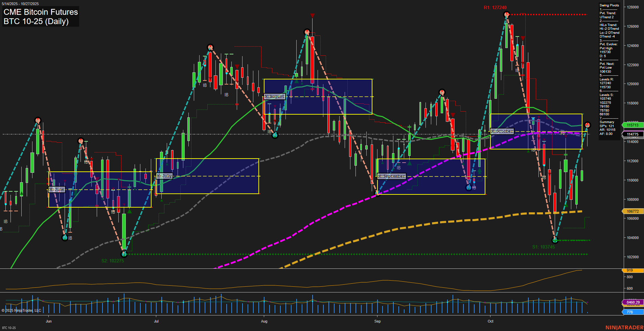
Task: Select the M:August monthly box label
Action: click(x=274, y=97)
